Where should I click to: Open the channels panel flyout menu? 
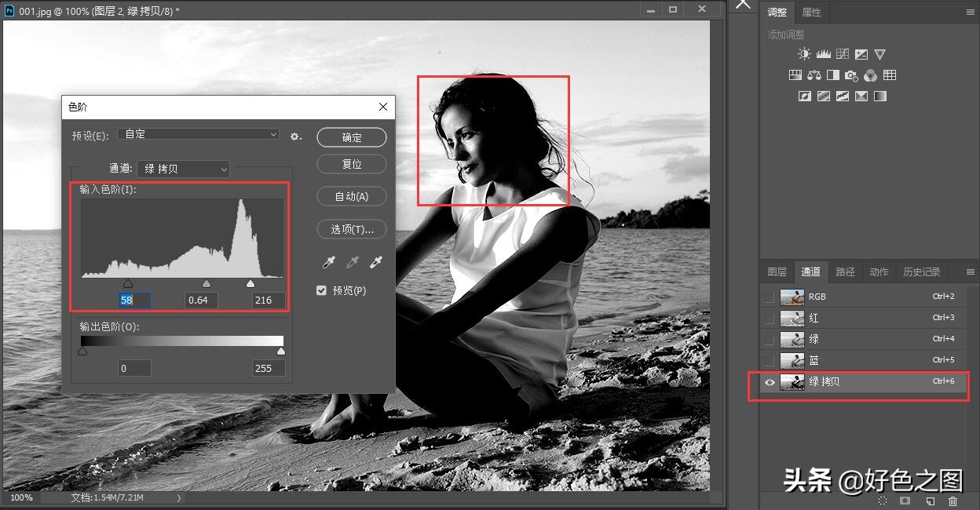970,272
